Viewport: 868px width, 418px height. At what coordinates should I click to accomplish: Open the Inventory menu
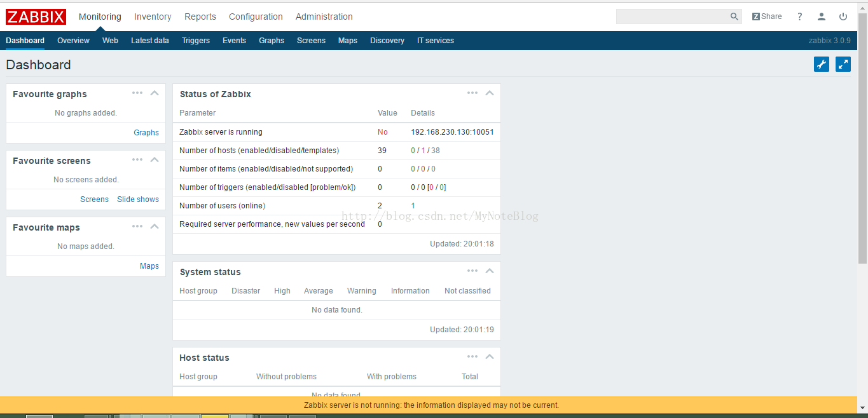pos(153,17)
